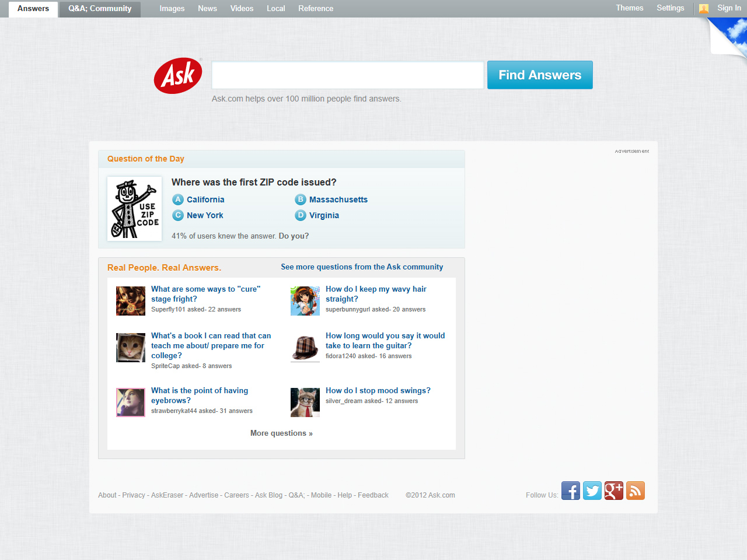The image size is (747, 560).
Task: Open 'See more questions from the Ask community'
Action: click(x=362, y=267)
